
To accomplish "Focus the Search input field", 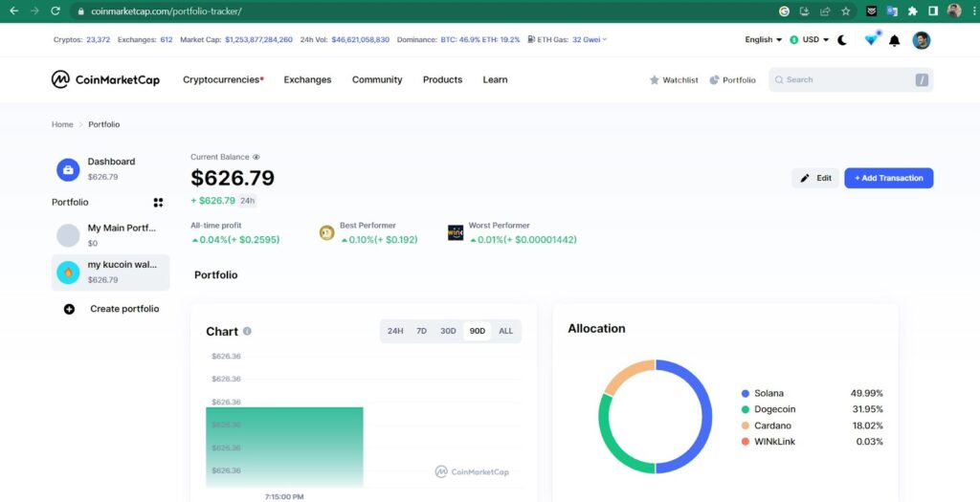I will (851, 80).
